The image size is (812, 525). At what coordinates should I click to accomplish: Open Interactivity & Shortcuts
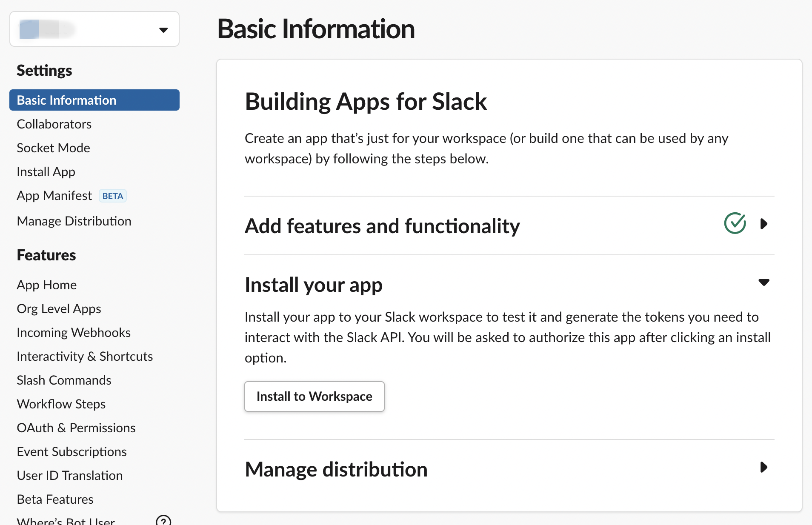85,357
